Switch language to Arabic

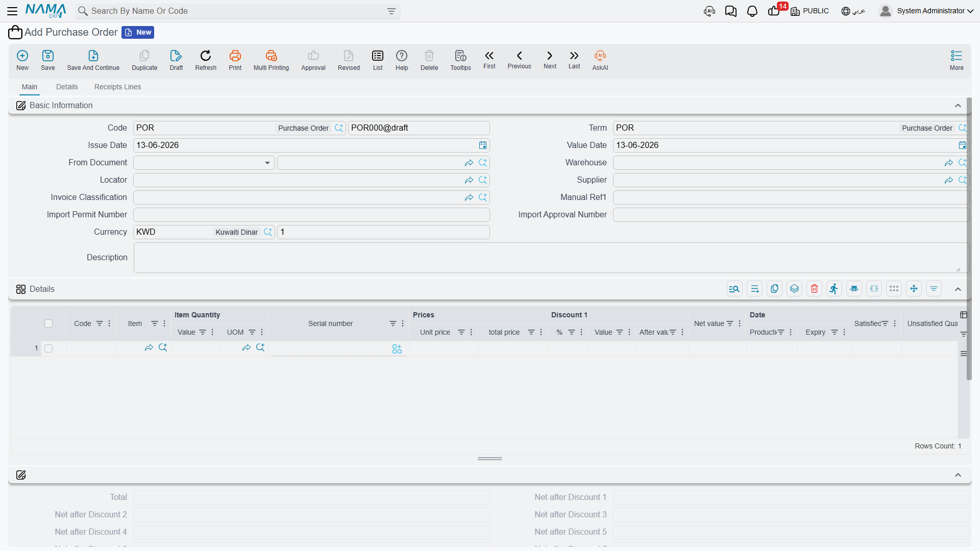[x=853, y=11]
